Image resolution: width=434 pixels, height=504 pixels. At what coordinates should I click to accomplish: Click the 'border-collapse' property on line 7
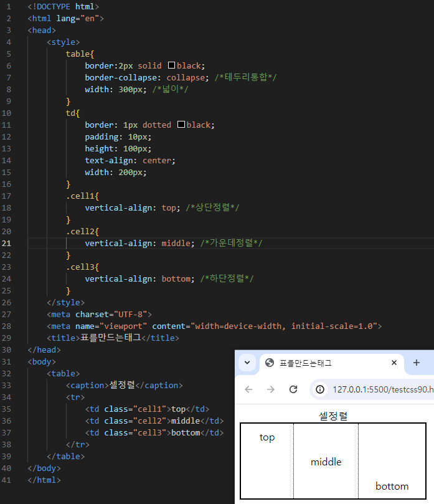[121, 77]
